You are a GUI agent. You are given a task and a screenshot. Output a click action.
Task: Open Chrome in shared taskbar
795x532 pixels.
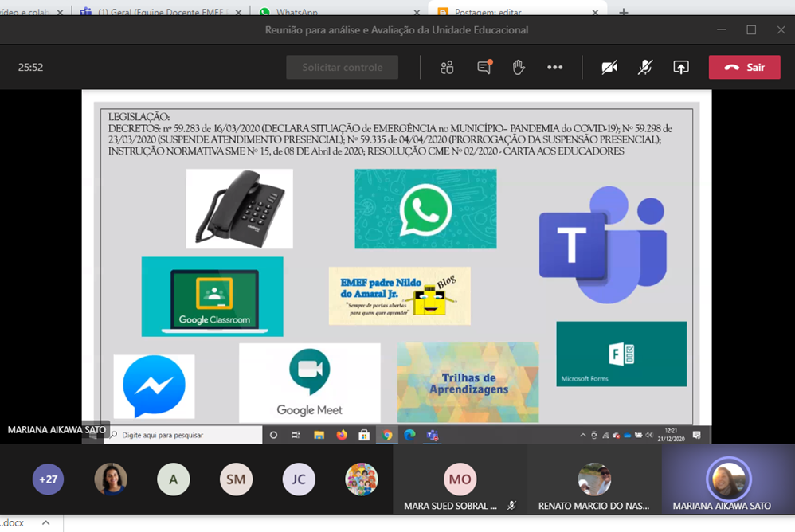click(x=387, y=435)
